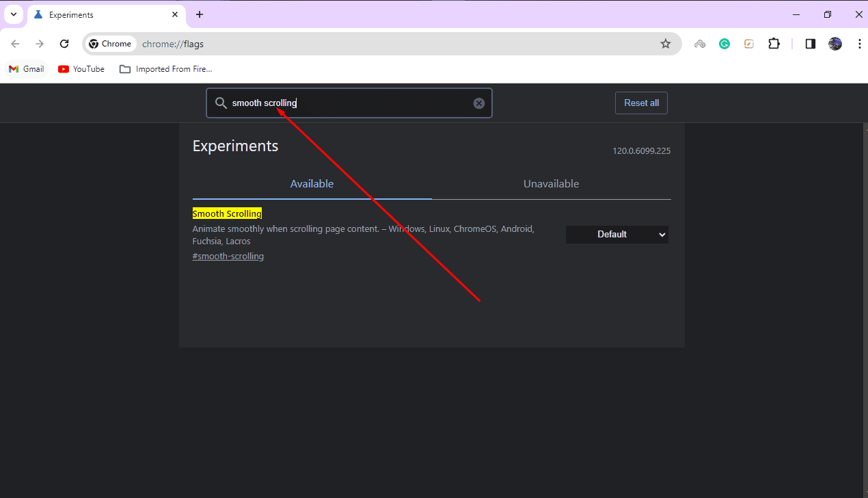Click the profile avatar icon
868x498 pixels.
tap(835, 43)
